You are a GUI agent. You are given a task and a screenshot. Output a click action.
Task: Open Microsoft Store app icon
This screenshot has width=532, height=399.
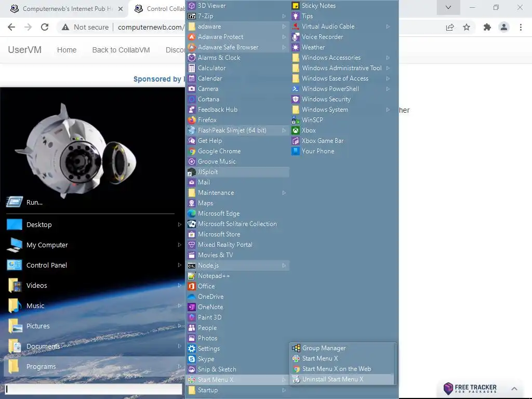(192, 234)
